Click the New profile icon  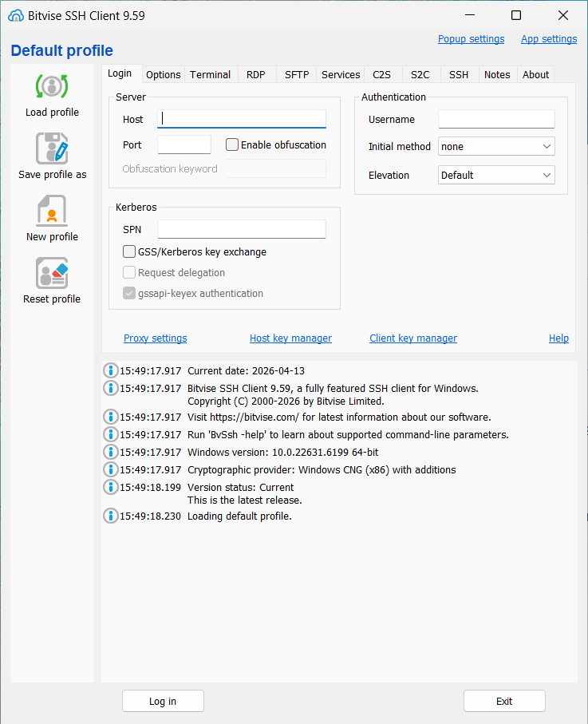pyautogui.click(x=52, y=211)
